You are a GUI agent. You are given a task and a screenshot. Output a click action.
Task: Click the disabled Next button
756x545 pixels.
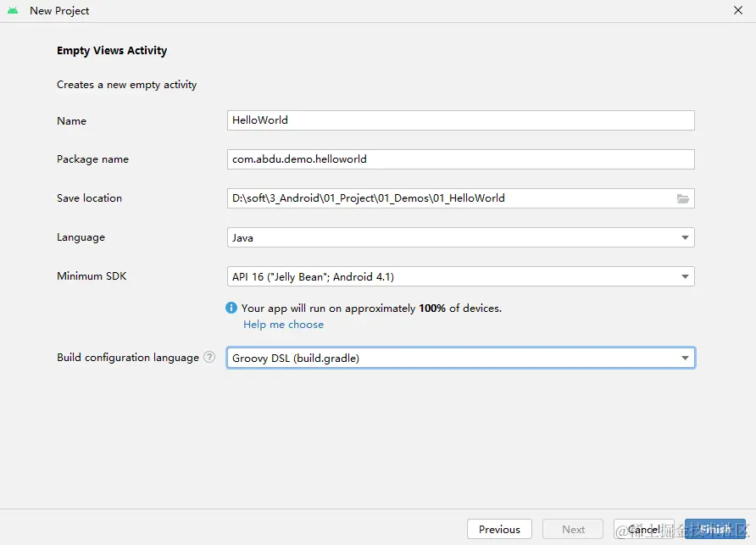(573, 529)
